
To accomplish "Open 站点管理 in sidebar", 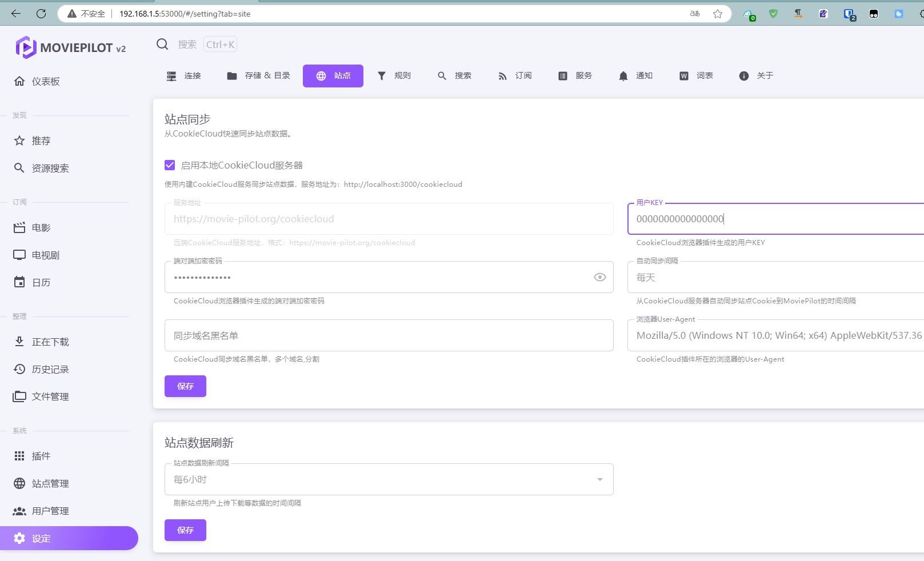I will point(41,483).
